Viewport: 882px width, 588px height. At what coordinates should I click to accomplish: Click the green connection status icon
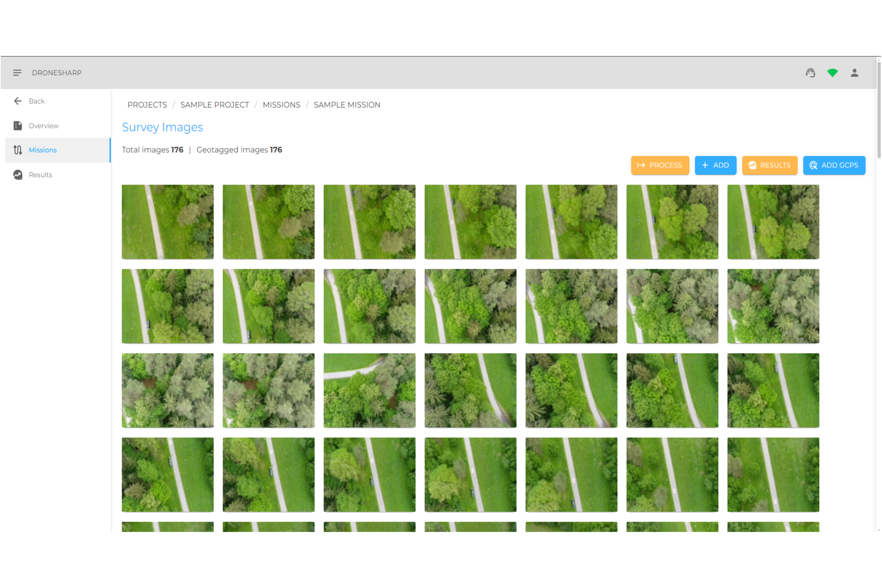pyautogui.click(x=832, y=73)
